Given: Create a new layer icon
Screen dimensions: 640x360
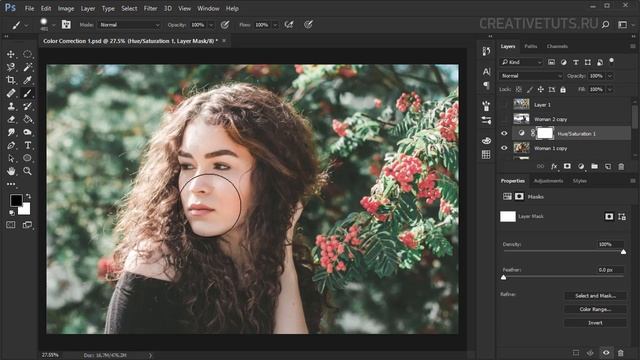Looking at the screenshot, I should click(x=608, y=166).
